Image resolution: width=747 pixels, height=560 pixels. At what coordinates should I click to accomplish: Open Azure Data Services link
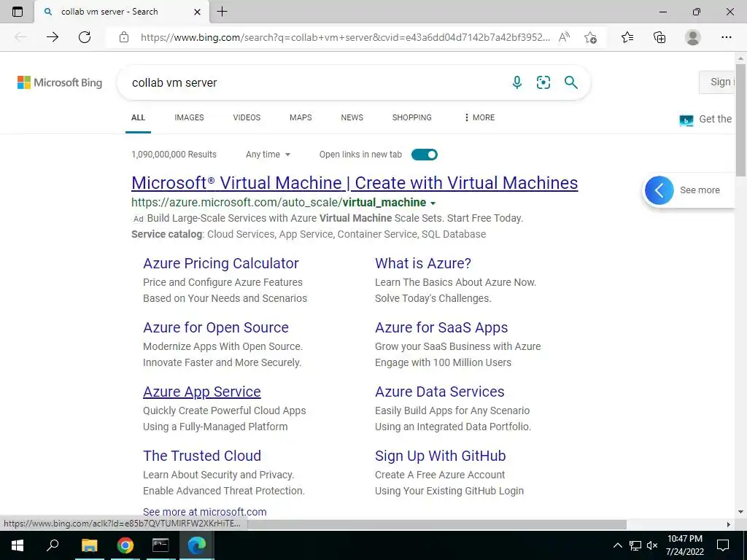coord(440,392)
